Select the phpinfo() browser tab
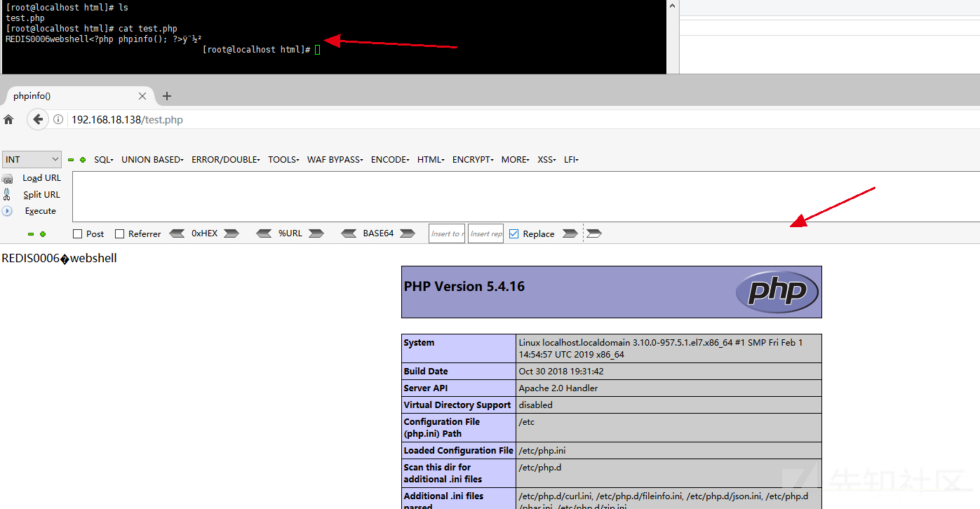The width and height of the screenshot is (980, 509). 77,96
